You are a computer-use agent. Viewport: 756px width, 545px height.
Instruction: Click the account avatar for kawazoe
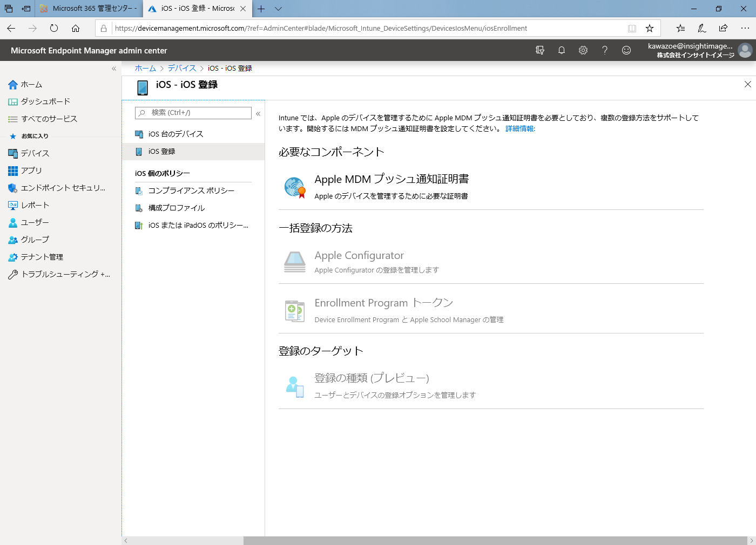pos(745,50)
